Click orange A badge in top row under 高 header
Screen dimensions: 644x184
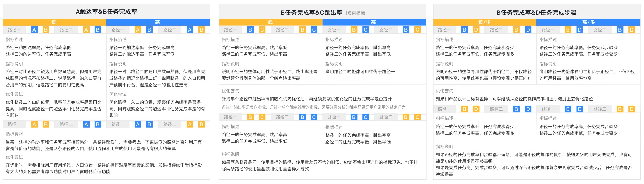(x=138, y=30)
